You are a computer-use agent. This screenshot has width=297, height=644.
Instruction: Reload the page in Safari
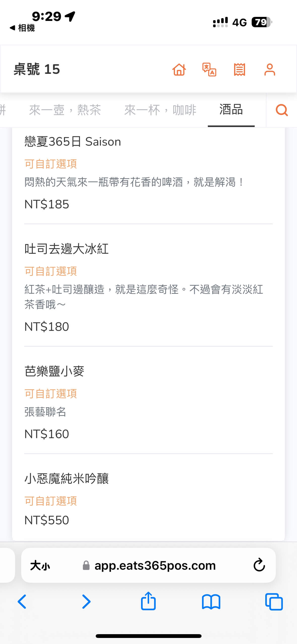(259, 565)
